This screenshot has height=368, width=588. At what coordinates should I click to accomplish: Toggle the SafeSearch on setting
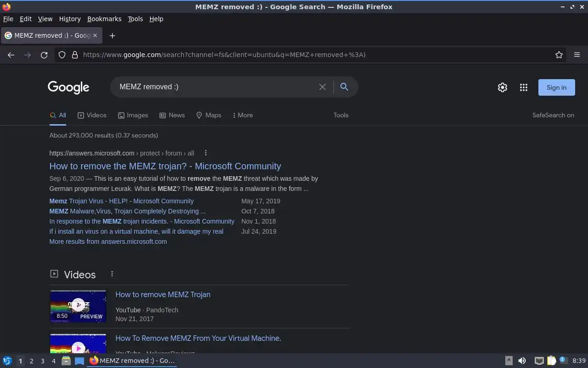click(553, 115)
